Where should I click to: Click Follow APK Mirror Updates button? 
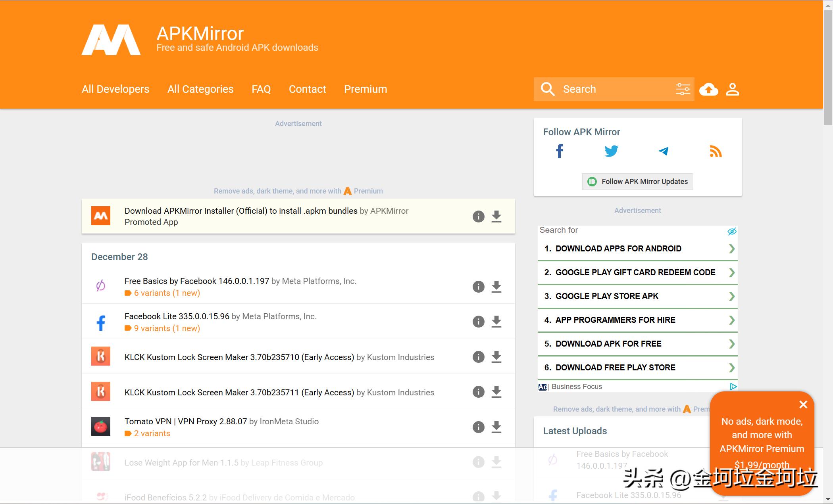click(x=637, y=182)
